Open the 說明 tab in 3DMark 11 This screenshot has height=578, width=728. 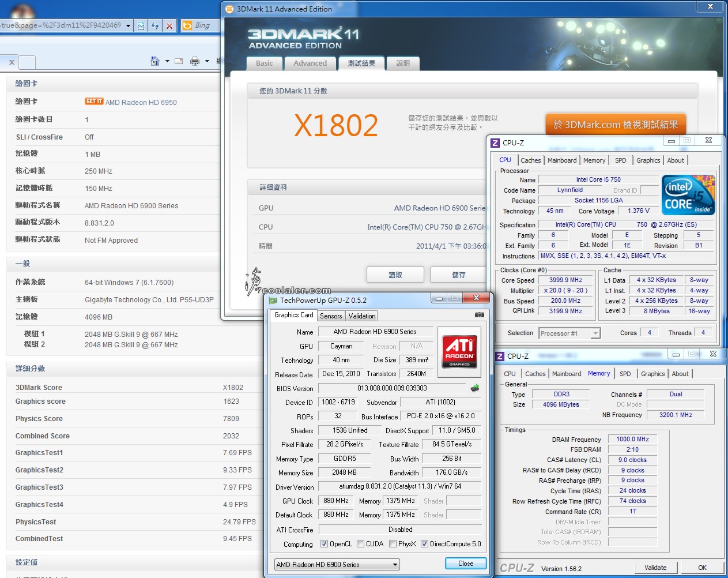point(403,63)
